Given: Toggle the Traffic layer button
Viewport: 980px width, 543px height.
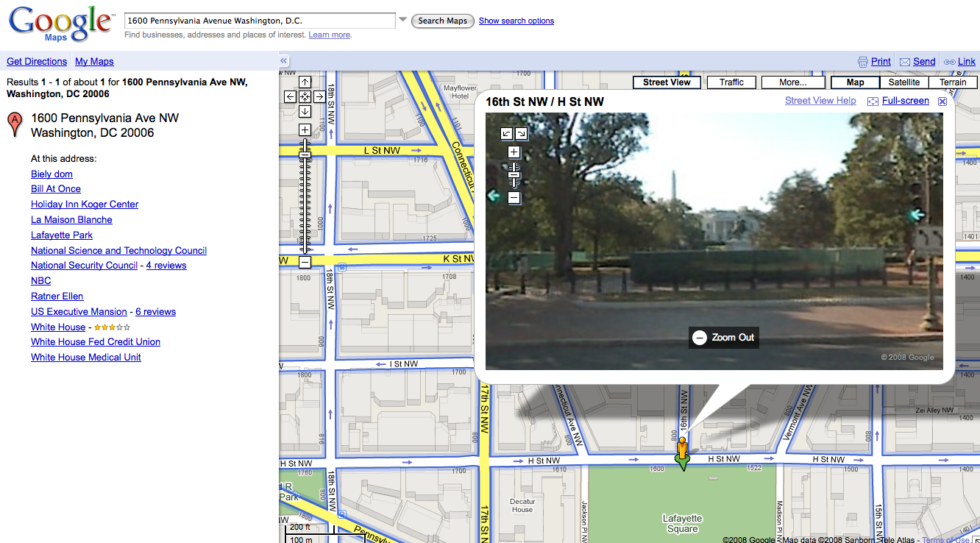Looking at the screenshot, I should [x=731, y=82].
